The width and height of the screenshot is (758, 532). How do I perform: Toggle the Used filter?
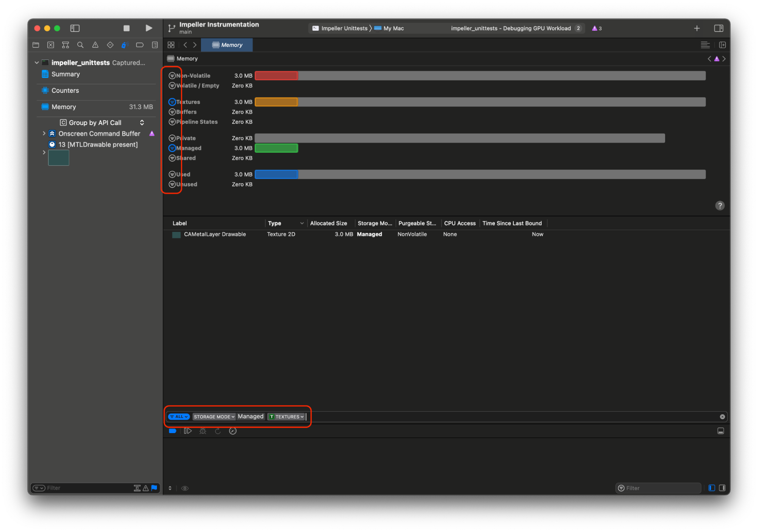tap(172, 174)
